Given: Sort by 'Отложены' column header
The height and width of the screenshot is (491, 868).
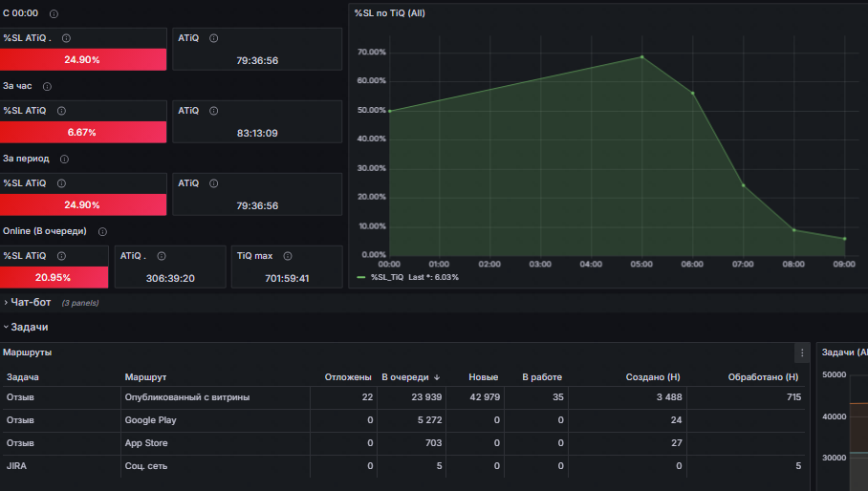Looking at the screenshot, I should tap(348, 377).
